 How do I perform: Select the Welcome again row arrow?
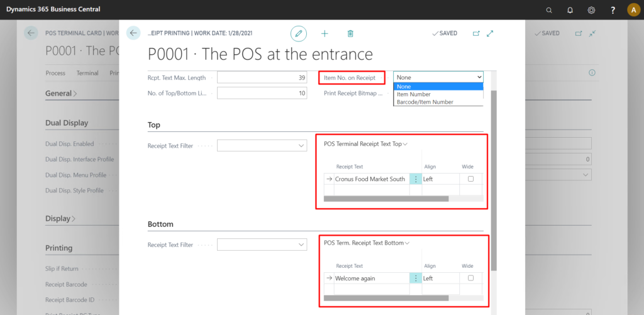(x=329, y=278)
